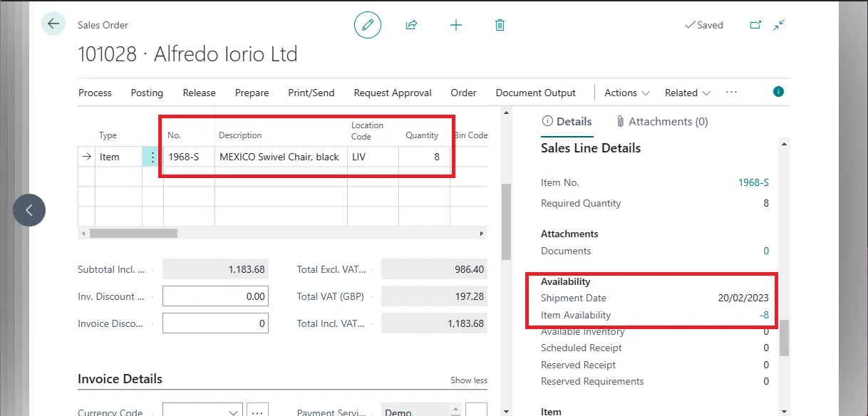
Task: Click the Payment Service field showing Demo
Action: click(420, 410)
